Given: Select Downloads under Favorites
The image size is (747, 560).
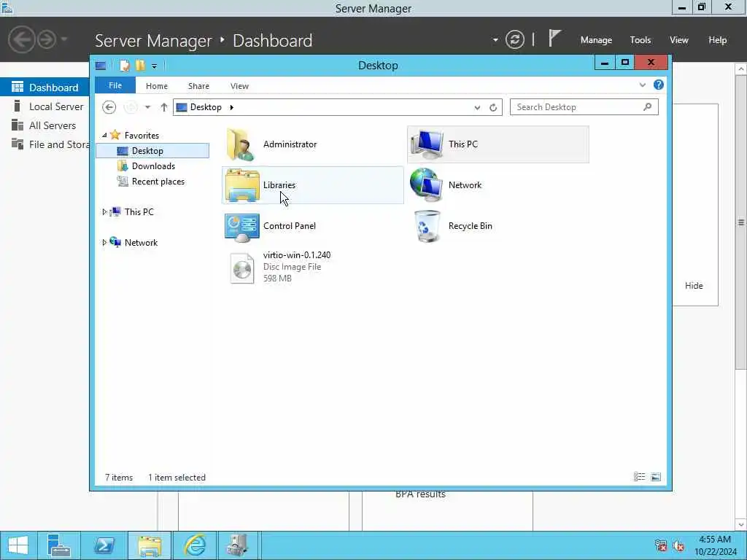Looking at the screenshot, I should click(x=152, y=166).
